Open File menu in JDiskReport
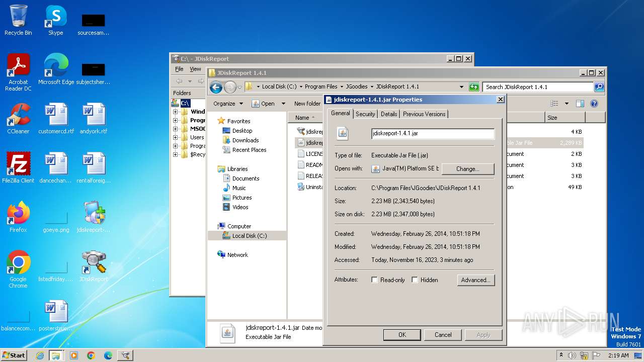The width and height of the screenshot is (644, 362). coord(179,69)
